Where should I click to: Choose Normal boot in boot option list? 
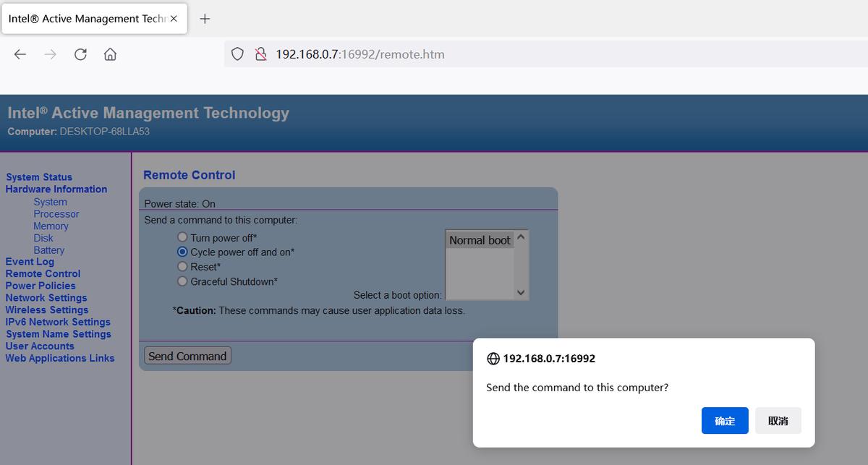pos(480,240)
